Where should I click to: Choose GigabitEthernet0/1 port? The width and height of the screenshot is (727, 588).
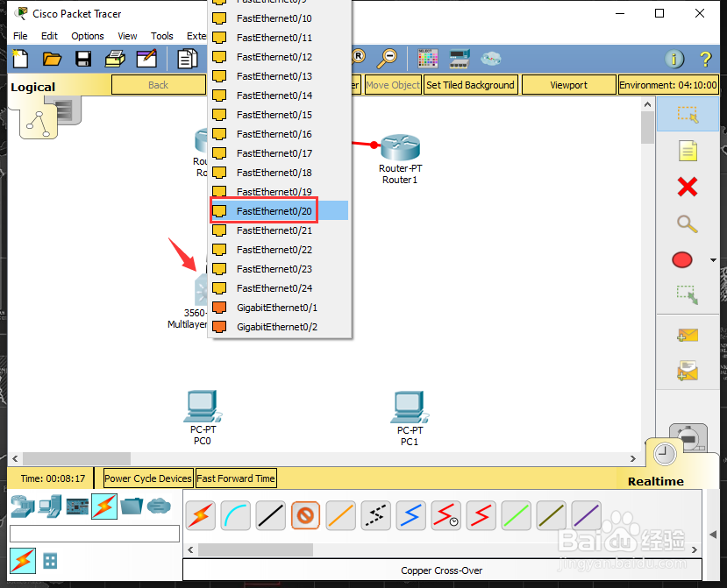coord(279,308)
